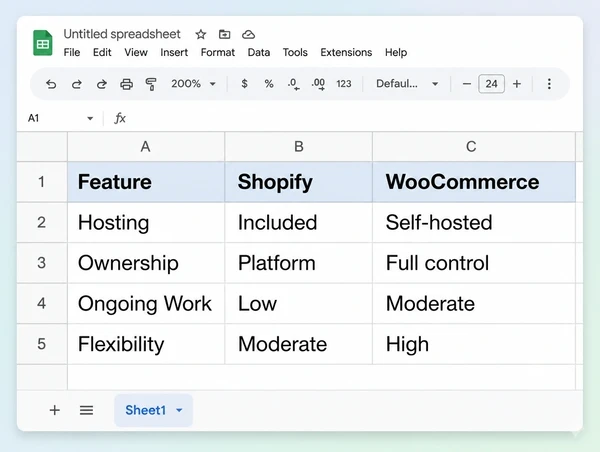
Task: Select the WooCommerce header cell
Action: pos(474,182)
